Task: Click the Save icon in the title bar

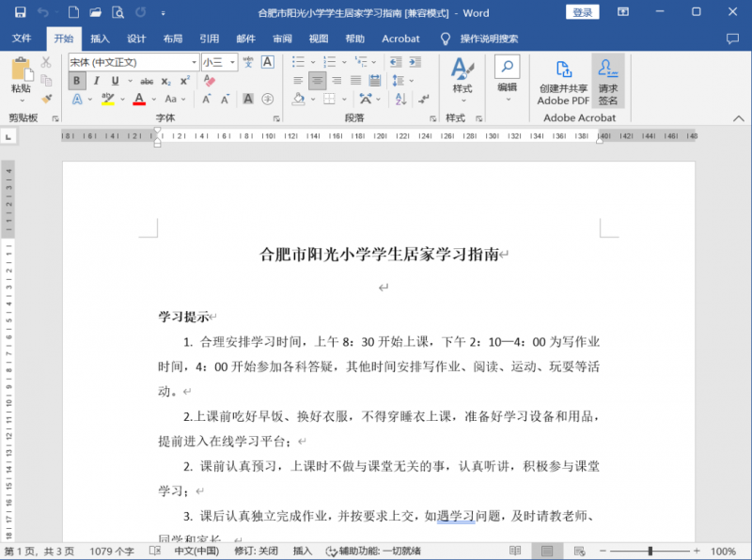Action: pyautogui.click(x=20, y=13)
